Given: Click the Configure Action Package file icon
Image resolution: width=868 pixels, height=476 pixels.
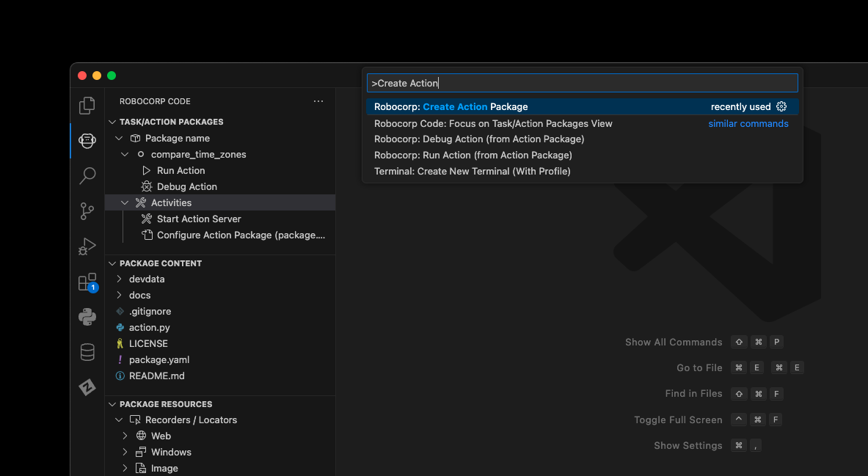Looking at the screenshot, I should [147, 235].
